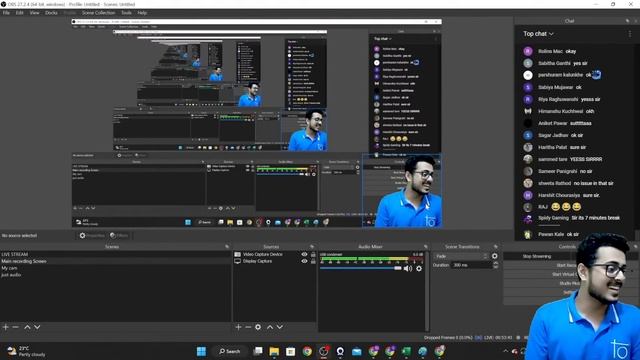This screenshot has width=640, height=360.
Task: Move source down in Sources list
Action: tap(280, 327)
